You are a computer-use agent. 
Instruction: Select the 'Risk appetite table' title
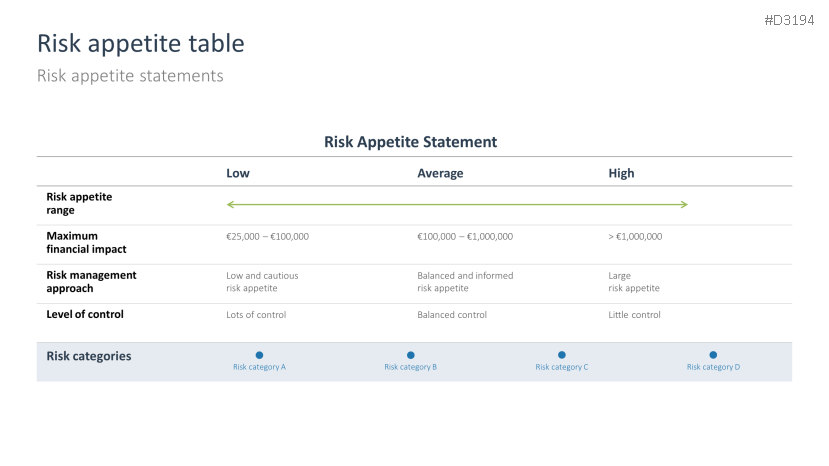click(x=141, y=43)
